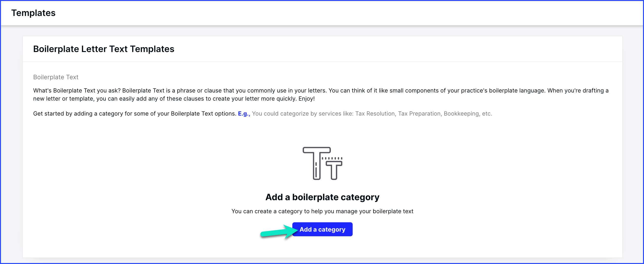Image resolution: width=644 pixels, height=264 pixels.
Task: Click the large double-T text icon
Action: click(x=322, y=163)
